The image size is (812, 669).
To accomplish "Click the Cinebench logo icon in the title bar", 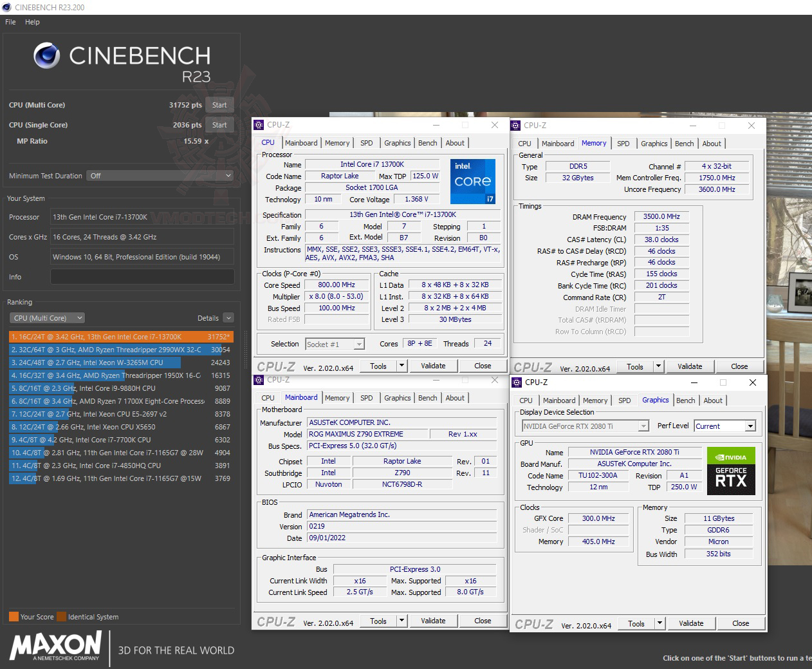I will coord(6,7).
